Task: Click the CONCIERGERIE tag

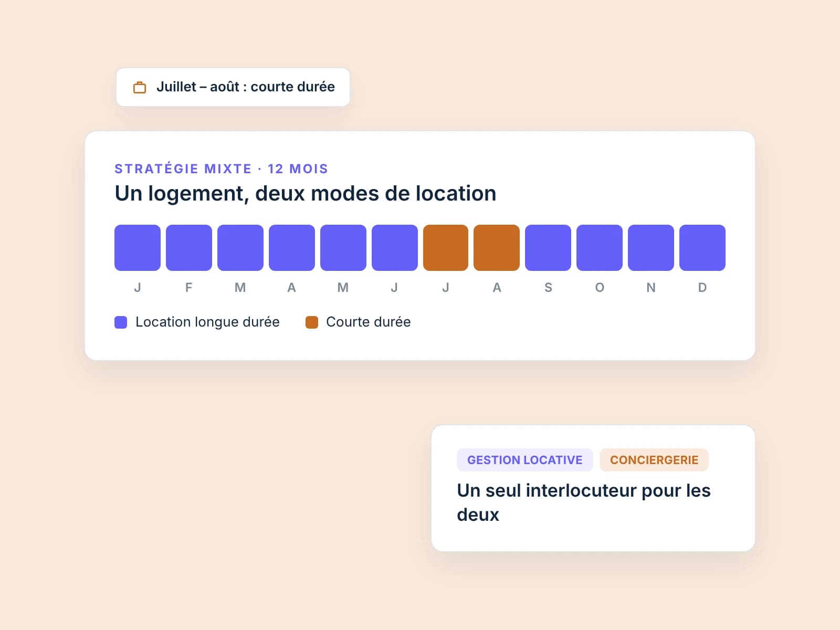Action: click(654, 460)
